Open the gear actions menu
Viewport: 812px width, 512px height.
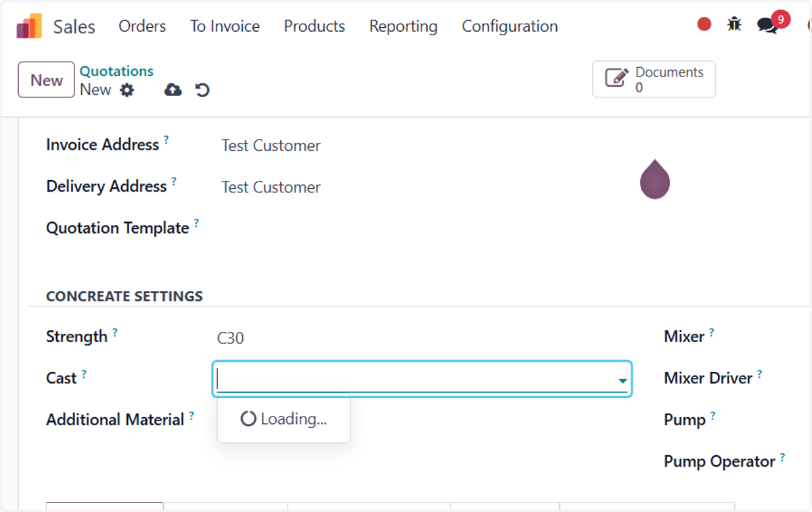[x=127, y=90]
